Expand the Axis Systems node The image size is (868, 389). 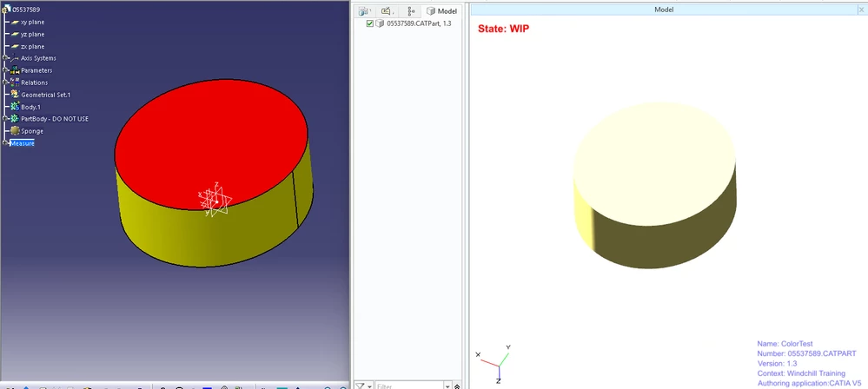(5, 58)
